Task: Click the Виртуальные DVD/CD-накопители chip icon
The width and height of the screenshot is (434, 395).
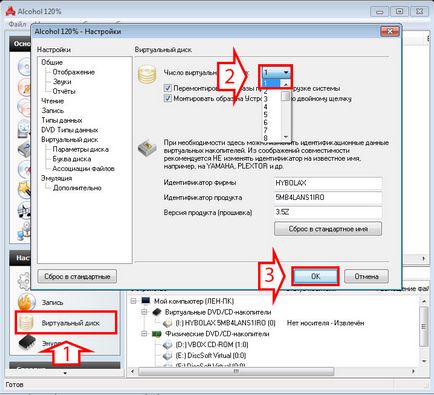Action: [157, 312]
